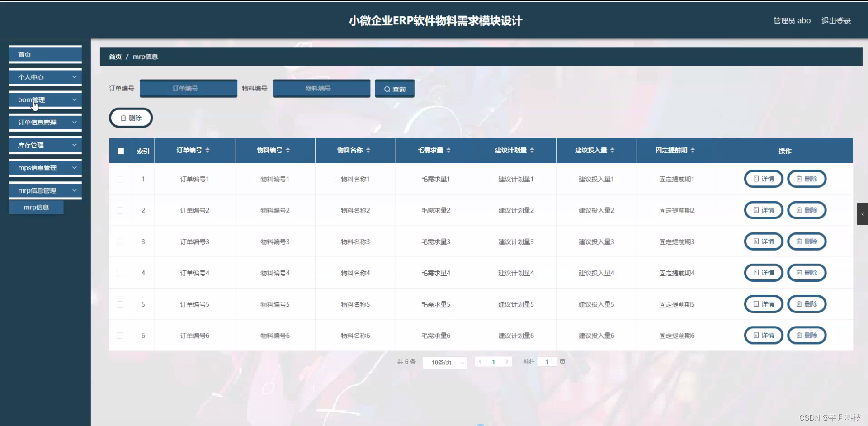Image resolution: width=868 pixels, height=426 pixels.
Task: Click the 退出登录 link
Action: click(835, 20)
